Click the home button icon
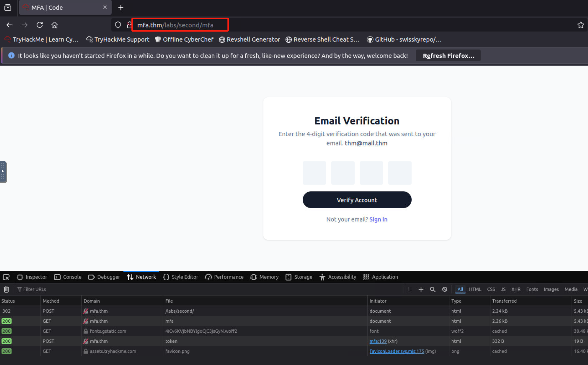 pos(54,25)
